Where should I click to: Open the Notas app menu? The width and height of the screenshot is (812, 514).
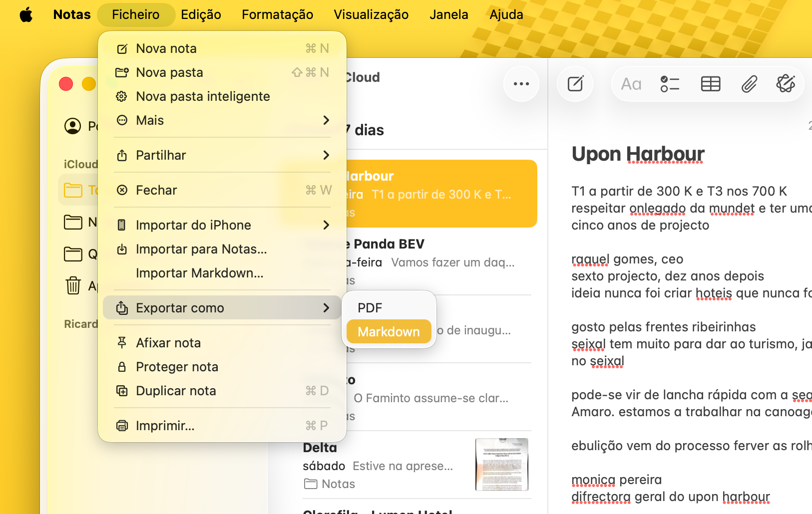[72, 14]
